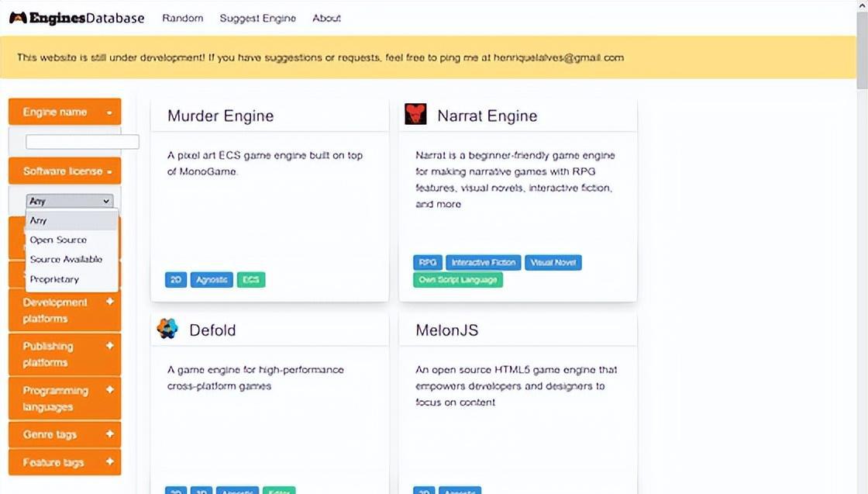Click the Engines Database gamepad logo icon
This screenshot has width=868, height=494.
[18, 18]
